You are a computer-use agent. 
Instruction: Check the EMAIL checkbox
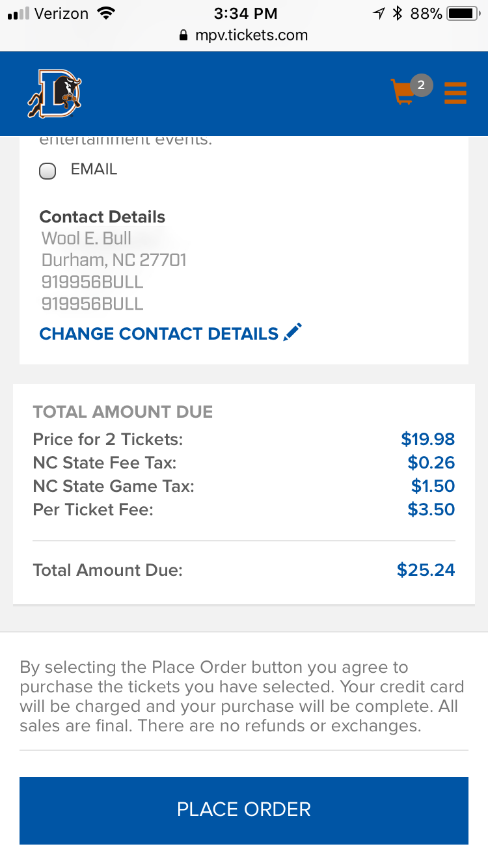[47, 171]
